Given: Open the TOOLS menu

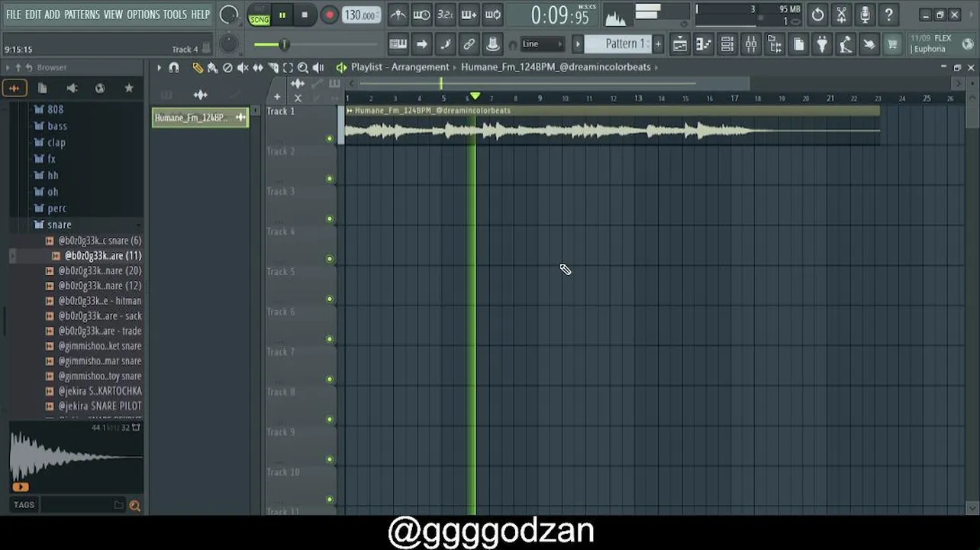Looking at the screenshot, I should tap(175, 15).
